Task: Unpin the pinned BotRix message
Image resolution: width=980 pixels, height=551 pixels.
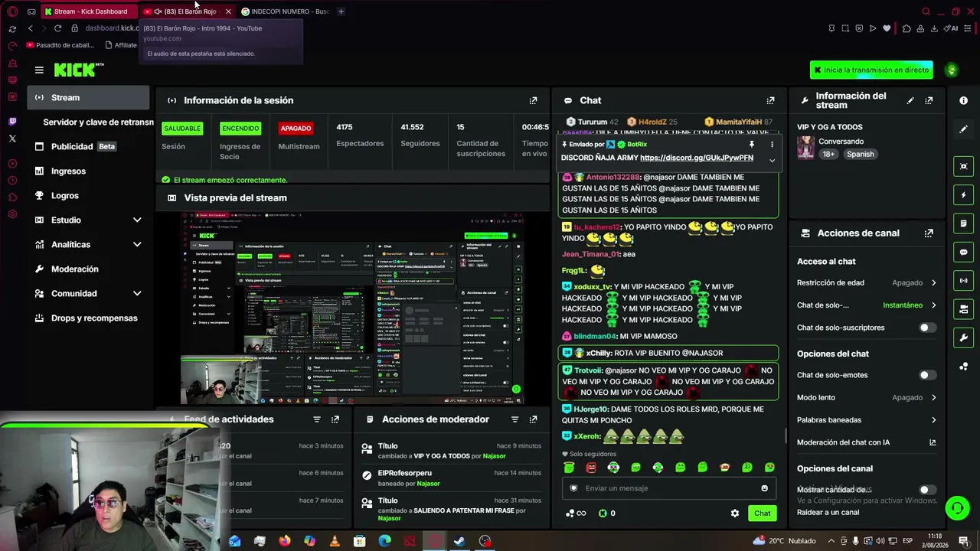Action: [x=752, y=144]
